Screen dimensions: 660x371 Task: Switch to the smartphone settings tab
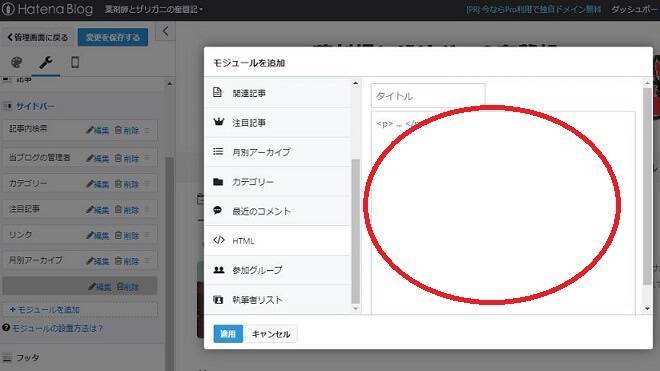pos(75,62)
